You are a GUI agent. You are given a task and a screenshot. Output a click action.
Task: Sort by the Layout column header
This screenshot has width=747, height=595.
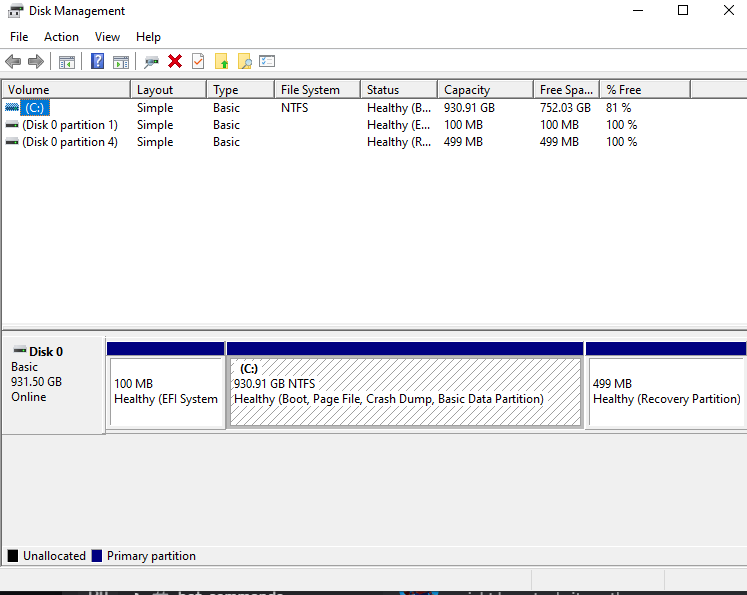coord(169,90)
